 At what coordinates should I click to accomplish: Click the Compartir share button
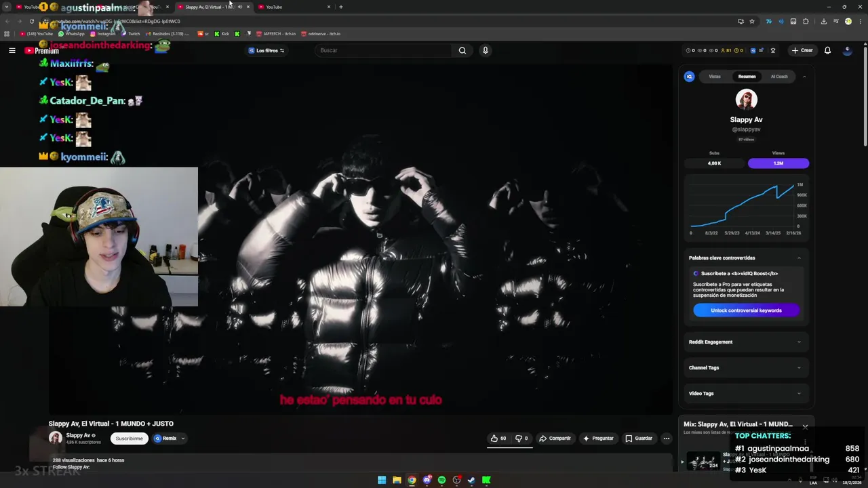(x=555, y=439)
